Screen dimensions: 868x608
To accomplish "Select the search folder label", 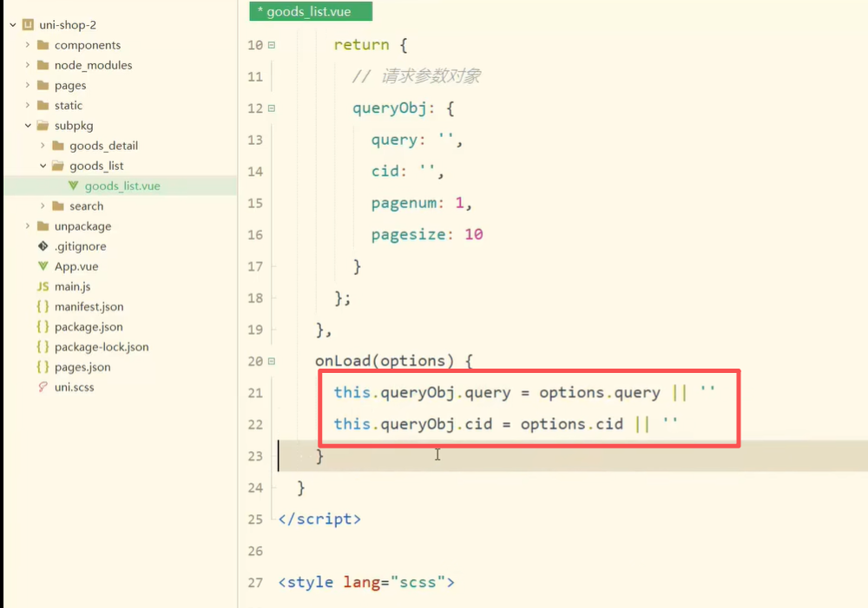I will tap(86, 206).
